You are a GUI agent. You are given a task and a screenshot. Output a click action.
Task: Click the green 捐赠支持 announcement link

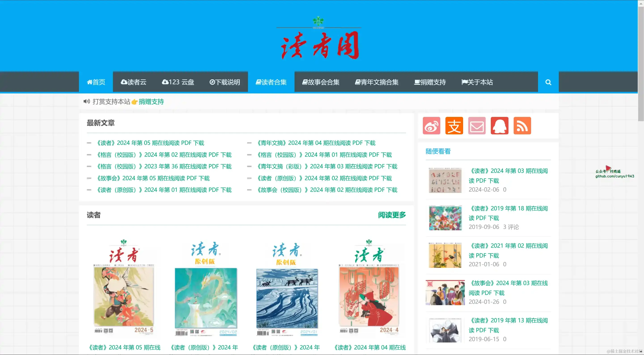point(151,102)
